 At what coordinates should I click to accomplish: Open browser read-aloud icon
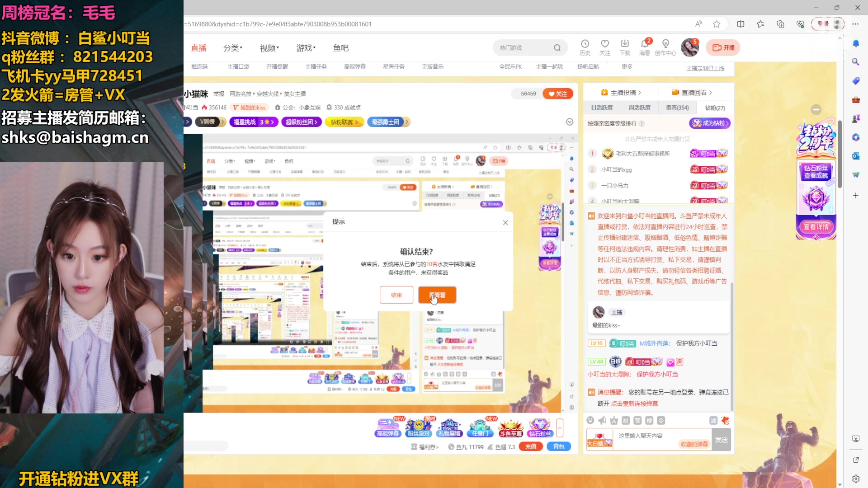point(698,24)
